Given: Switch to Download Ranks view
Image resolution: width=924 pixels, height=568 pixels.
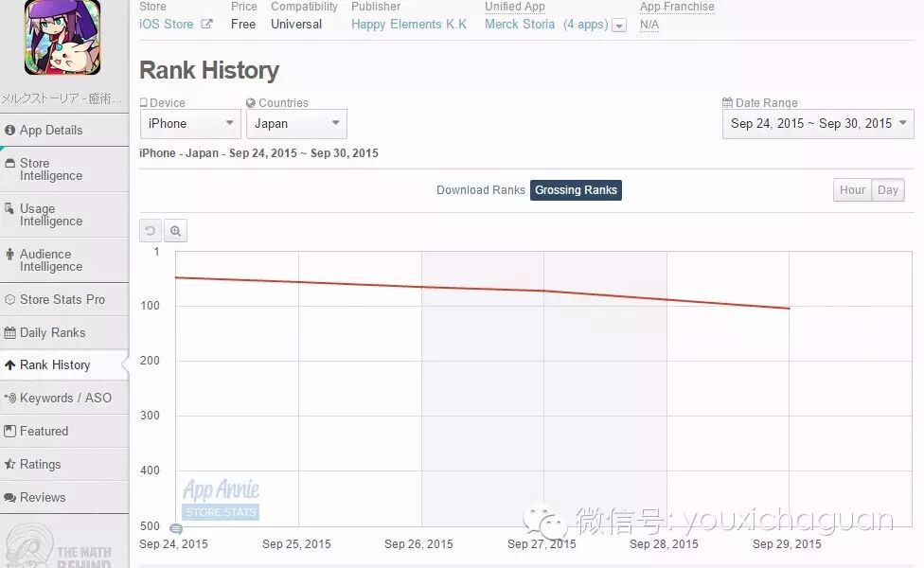Looking at the screenshot, I should tap(480, 189).
